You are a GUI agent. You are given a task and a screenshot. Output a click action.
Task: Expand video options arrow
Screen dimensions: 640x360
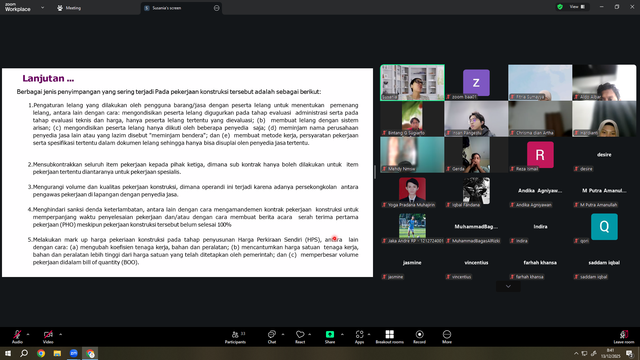pyautogui.click(x=60, y=334)
